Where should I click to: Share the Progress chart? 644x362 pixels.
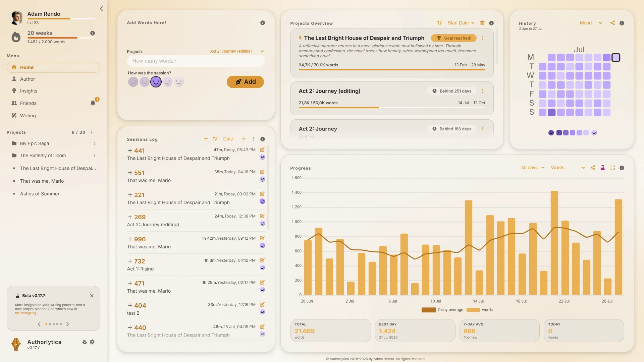click(x=593, y=168)
